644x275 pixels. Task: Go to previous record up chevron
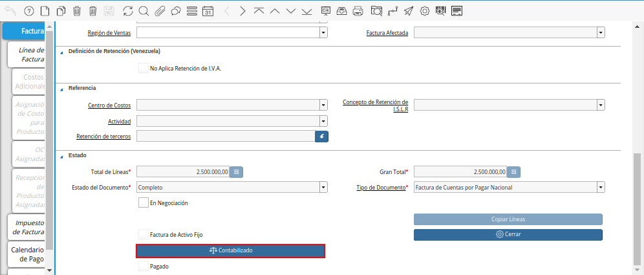point(275,11)
